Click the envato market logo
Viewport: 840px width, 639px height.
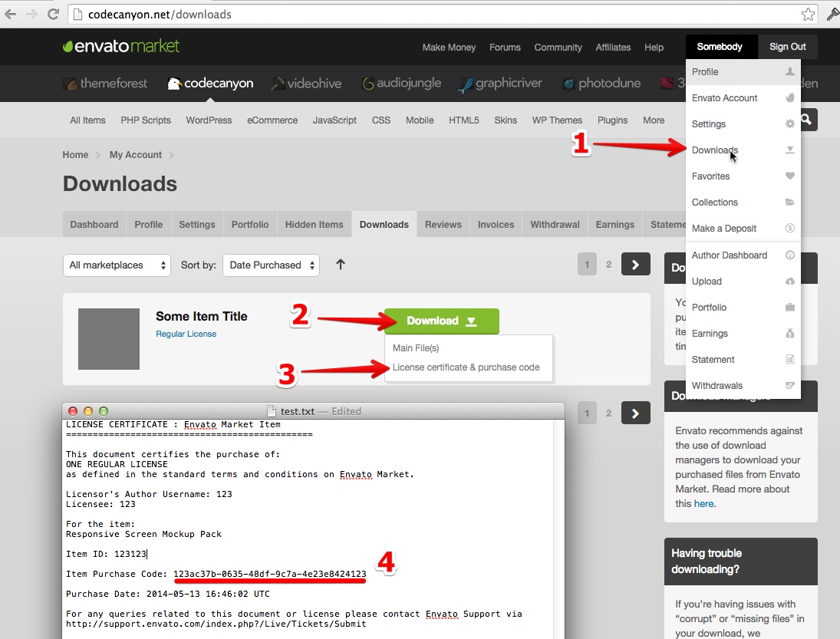[121, 46]
